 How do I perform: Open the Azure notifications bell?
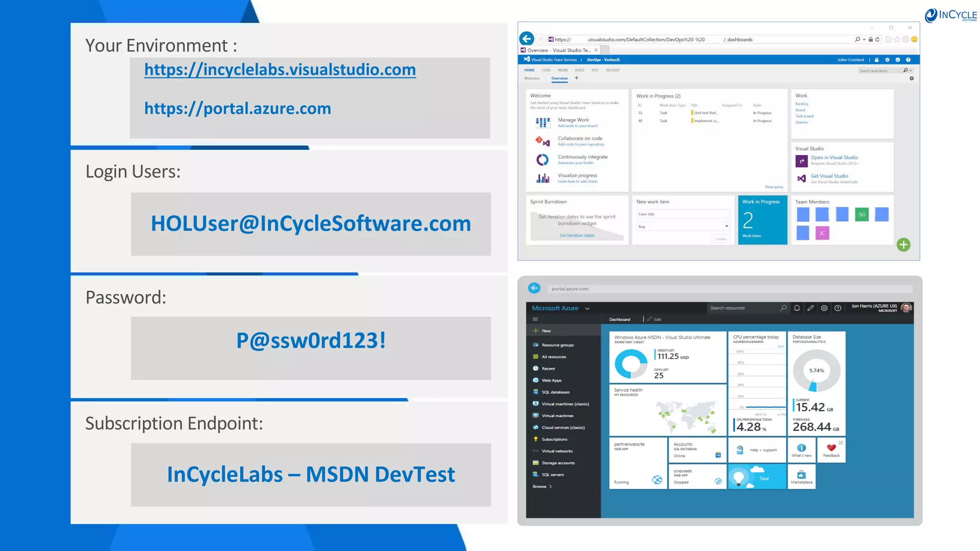pyautogui.click(x=797, y=308)
